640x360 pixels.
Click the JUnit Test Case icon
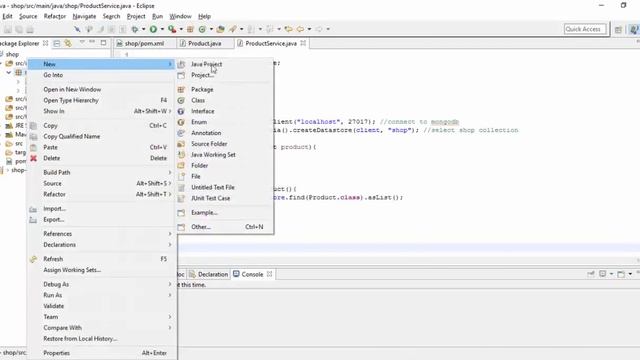coord(181,198)
